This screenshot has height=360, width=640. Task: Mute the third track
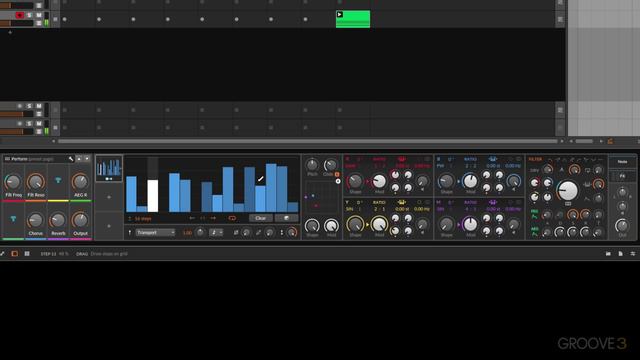[39, 106]
